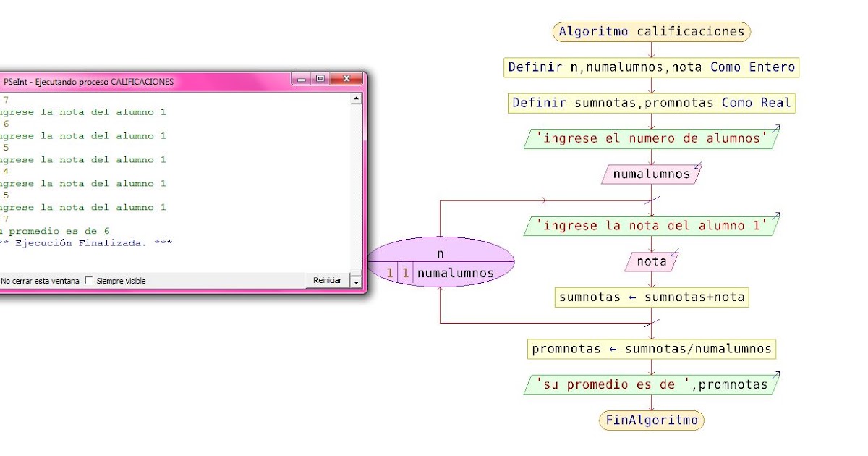
Task: Click the 'ingrese el numero de alumnos' output block
Action: [650, 138]
